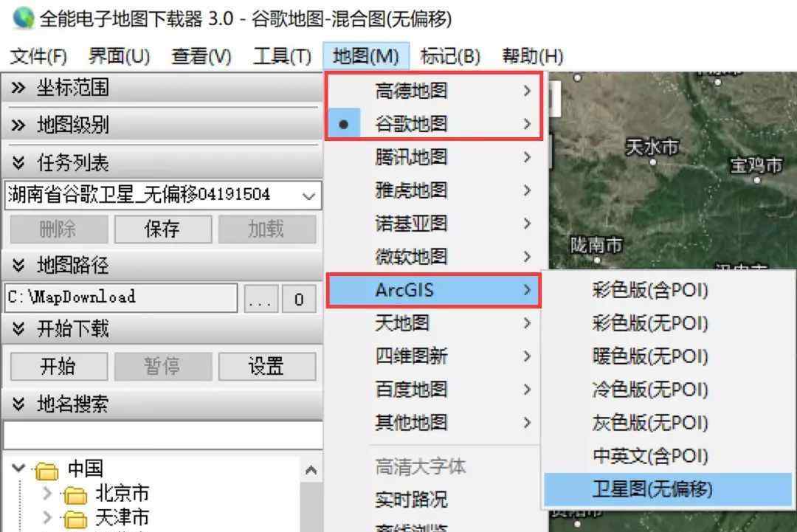
Task: Click the 宝鸡市 label on the map
Action: (x=756, y=165)
